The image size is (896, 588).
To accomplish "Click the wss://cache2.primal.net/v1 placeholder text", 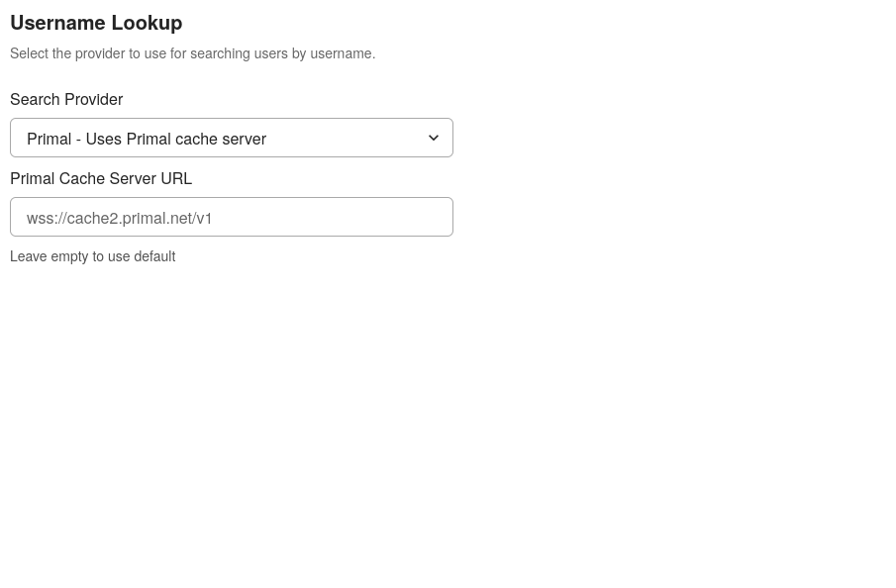I will pyautogui.click(x=120, y=218).
